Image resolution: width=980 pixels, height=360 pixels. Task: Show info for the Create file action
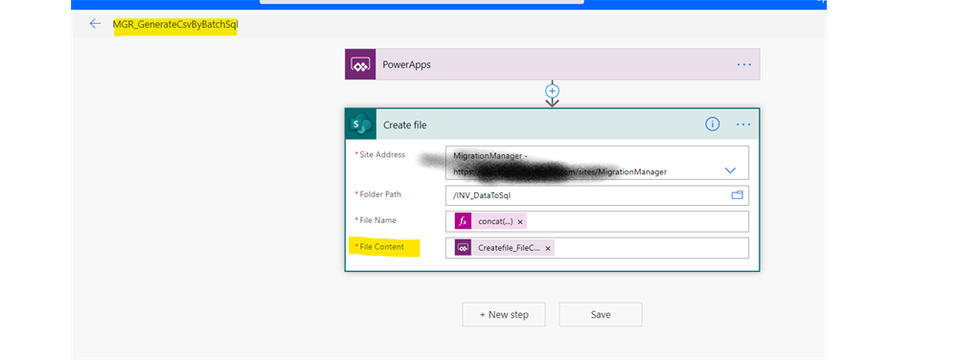712,124
